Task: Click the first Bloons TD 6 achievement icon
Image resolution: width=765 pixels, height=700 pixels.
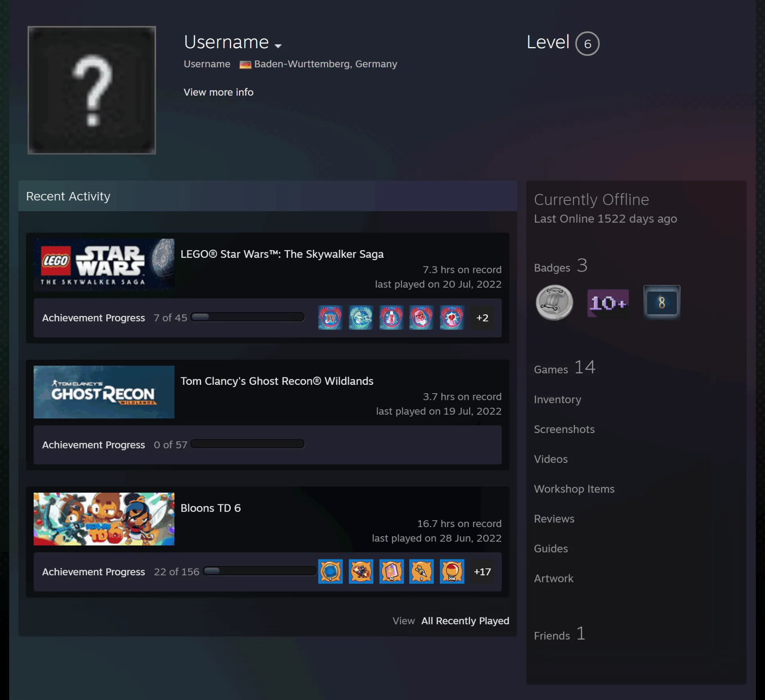Action: tap(330, 572)
